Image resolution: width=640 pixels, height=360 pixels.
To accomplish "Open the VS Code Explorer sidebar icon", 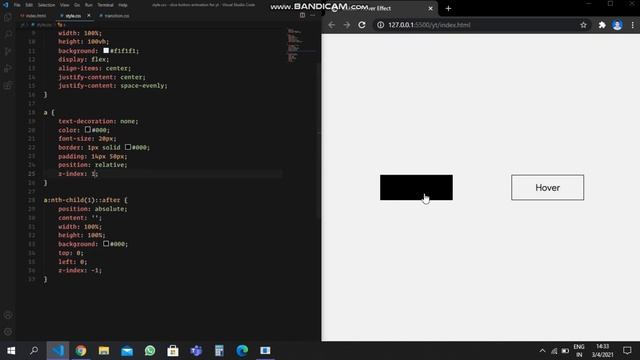I will (8, 18).
